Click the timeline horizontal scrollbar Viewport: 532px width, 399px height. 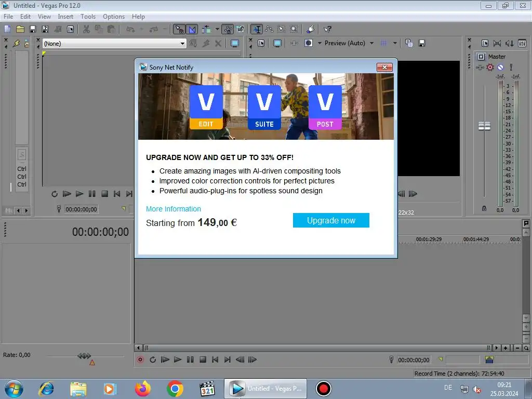pyautogui.click(x=316, y=348)
